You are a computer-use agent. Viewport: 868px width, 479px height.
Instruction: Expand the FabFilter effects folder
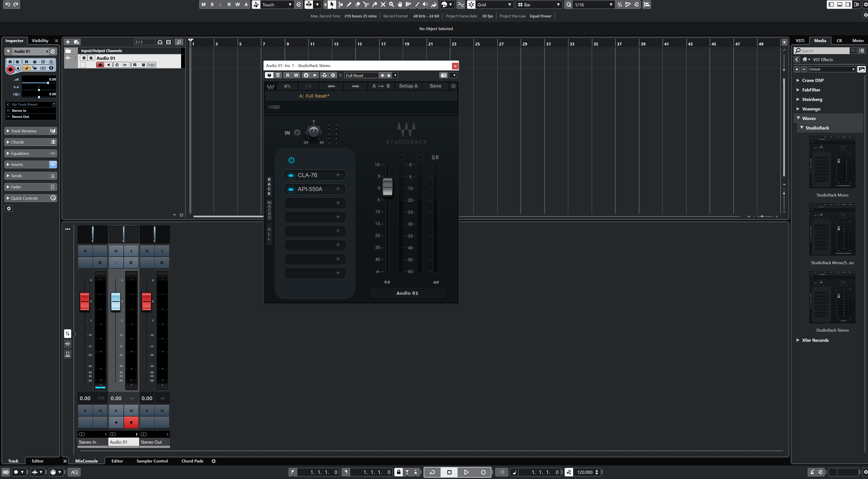tap(798, 90)
